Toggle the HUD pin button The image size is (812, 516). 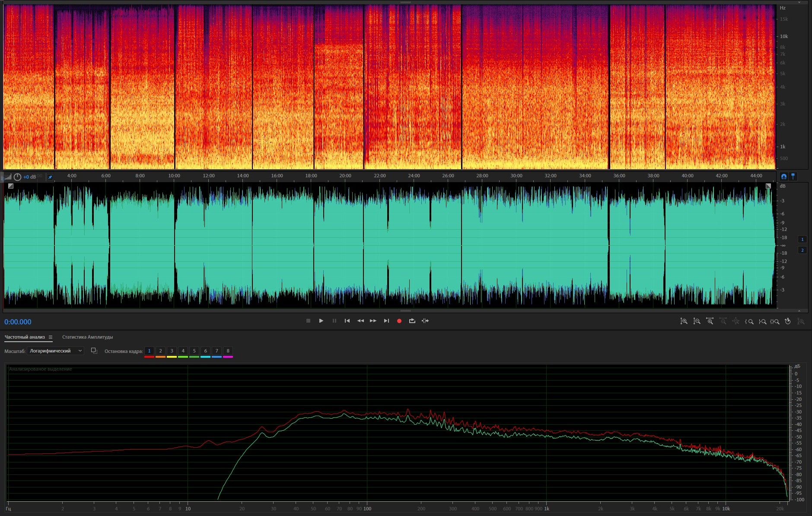pos(50,177)
